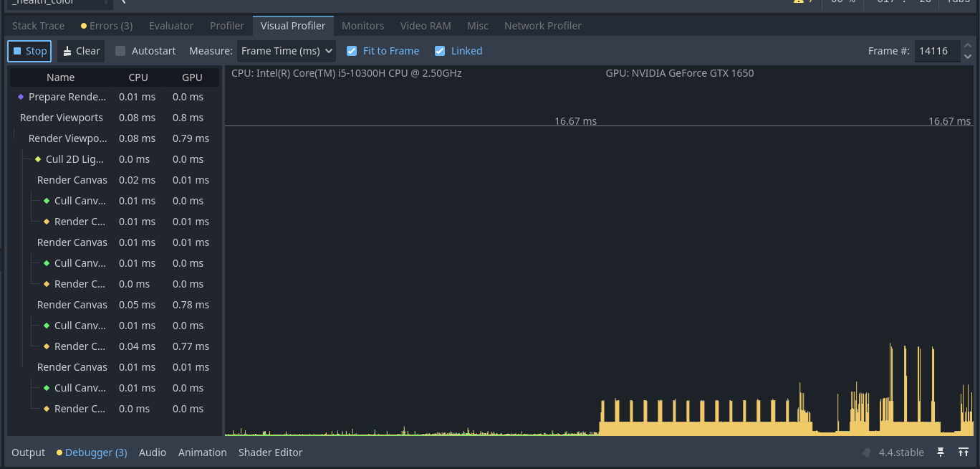
Task: Click the yellow-green diamond beside Cull 2D Lights
Action: [x=38, y=159]
